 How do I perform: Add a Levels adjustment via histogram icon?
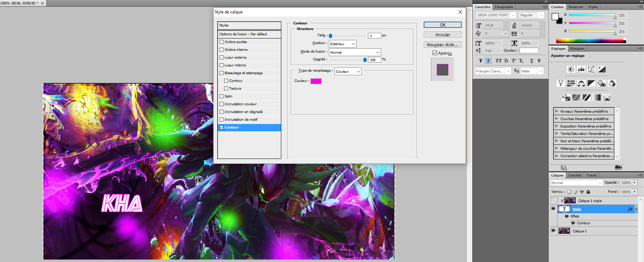point(581,69)
